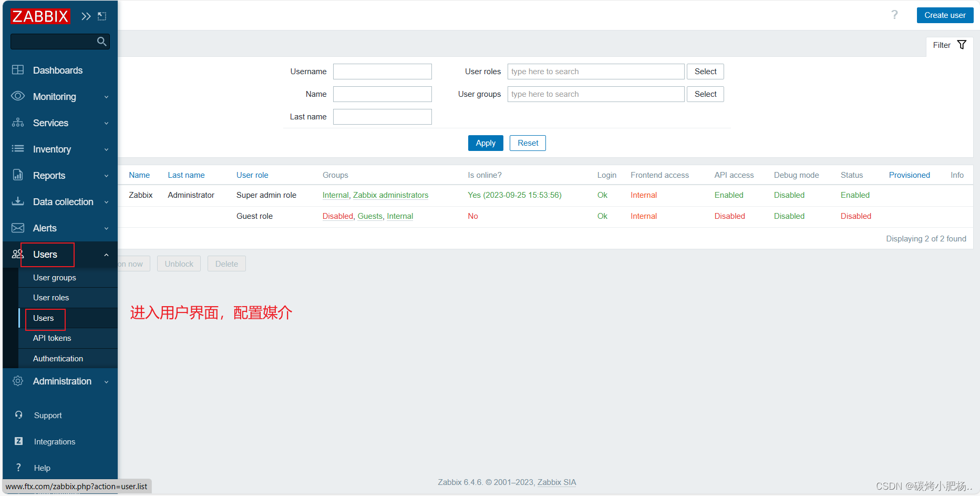Click the Create user button
The height and width of the screenshot is (496, 980).
pos(945,15)
